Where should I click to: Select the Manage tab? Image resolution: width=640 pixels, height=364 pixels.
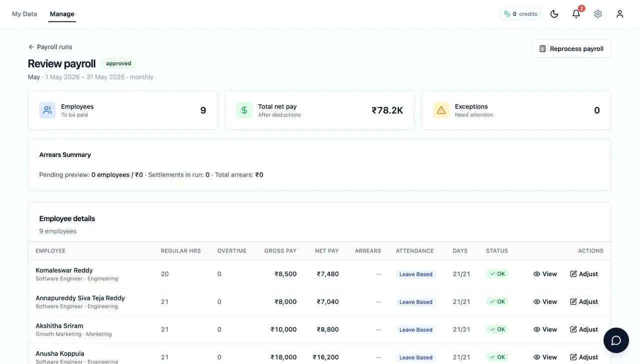click(62, 14)
